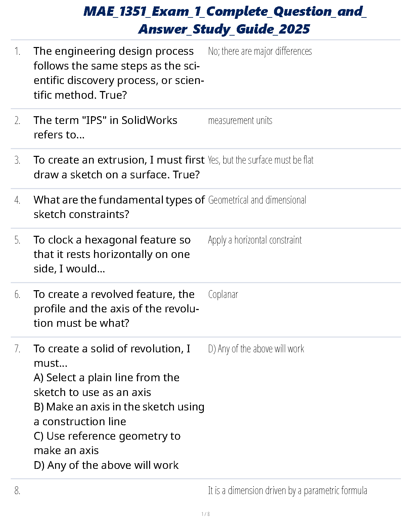Click the engineering design process question text
411x532 pixels.
[119, 73]
